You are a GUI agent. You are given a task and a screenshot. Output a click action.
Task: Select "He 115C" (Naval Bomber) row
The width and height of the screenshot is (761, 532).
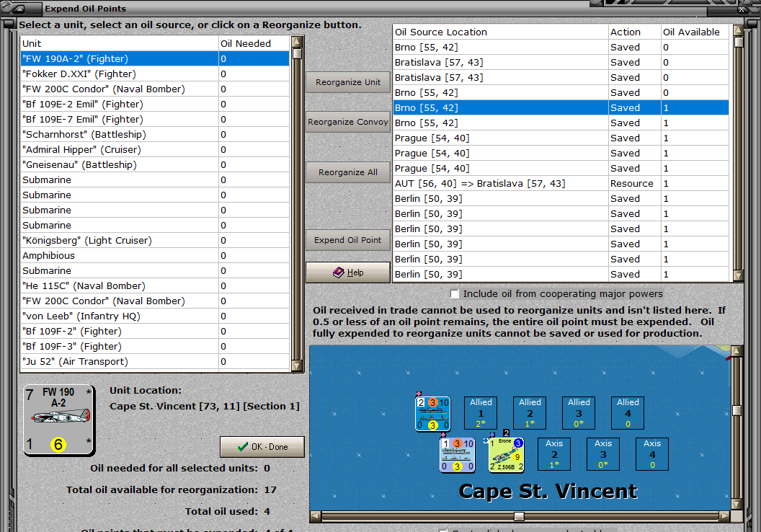(x=155, y=286)
